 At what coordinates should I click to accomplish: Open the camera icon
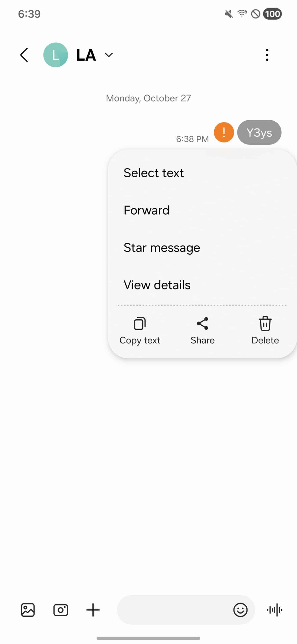pyautogui.click(x=61, y=610)
